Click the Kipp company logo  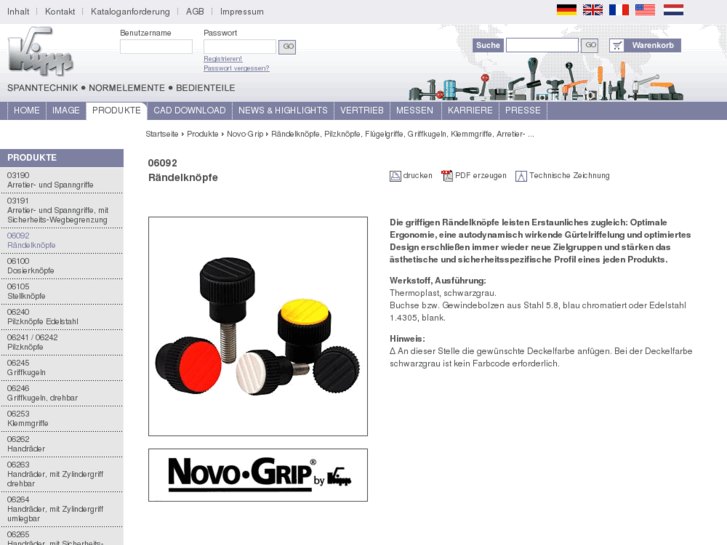[40, 51]
